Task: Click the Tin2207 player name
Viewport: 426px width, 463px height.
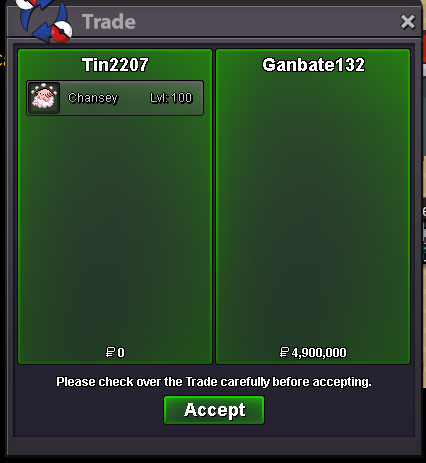Action: [x=115, y=65]
